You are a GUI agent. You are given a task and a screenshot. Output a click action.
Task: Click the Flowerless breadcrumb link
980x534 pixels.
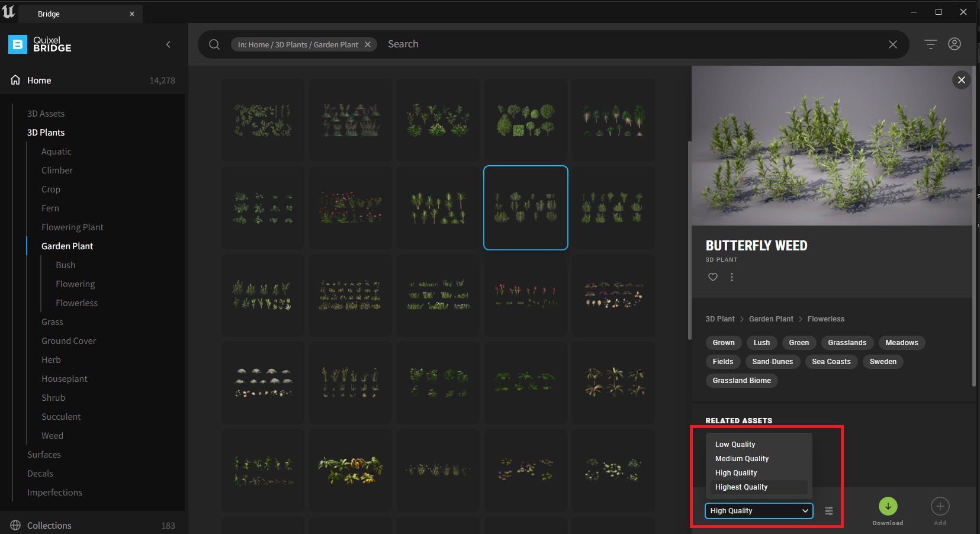pos(826,319)
